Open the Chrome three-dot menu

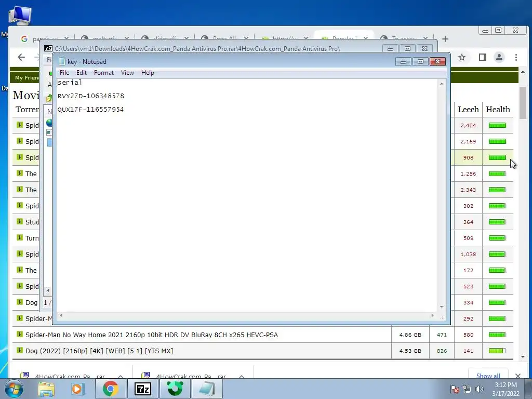(516, 57)
